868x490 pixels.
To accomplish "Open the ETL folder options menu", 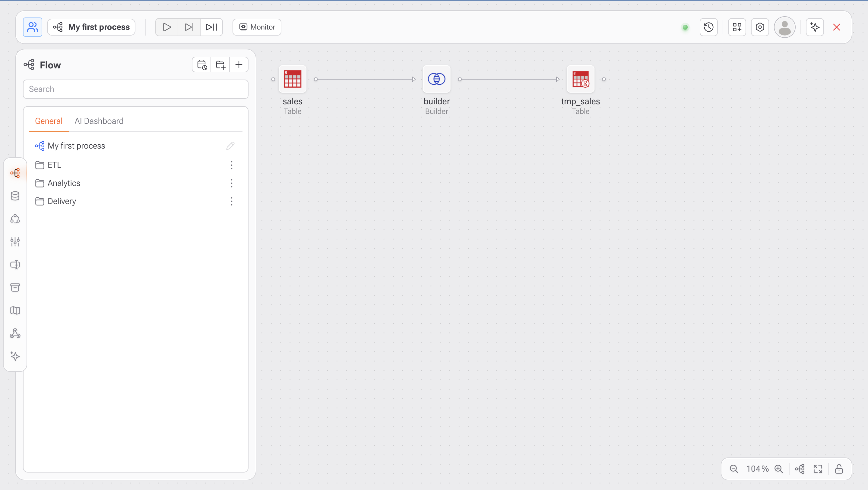I will pos(232,165).
